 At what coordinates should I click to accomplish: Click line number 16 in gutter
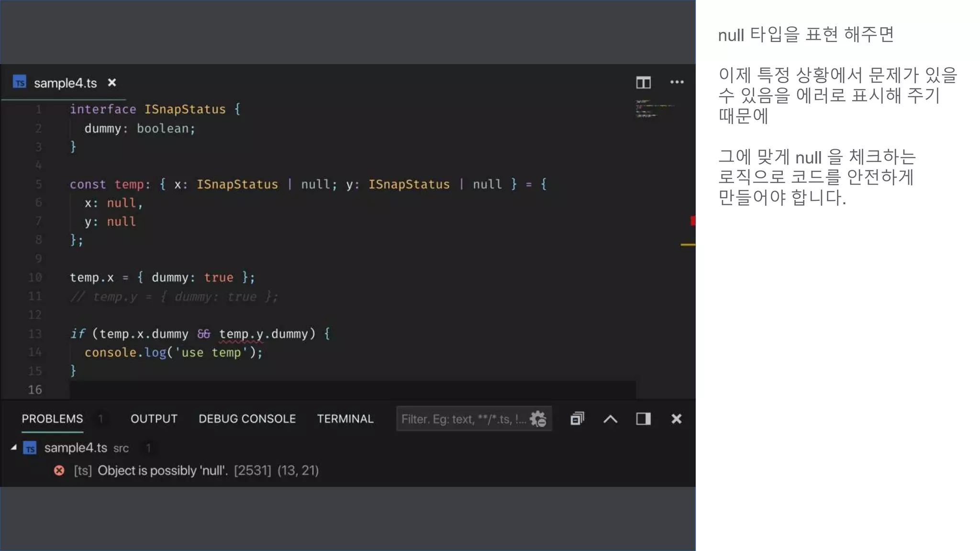[35, 390]
